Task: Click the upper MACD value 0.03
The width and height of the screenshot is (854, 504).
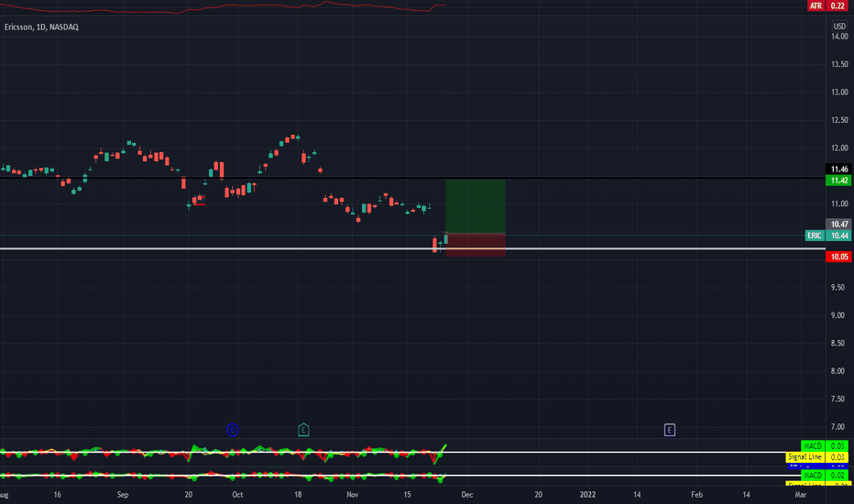Action: (x=838, y=445)
